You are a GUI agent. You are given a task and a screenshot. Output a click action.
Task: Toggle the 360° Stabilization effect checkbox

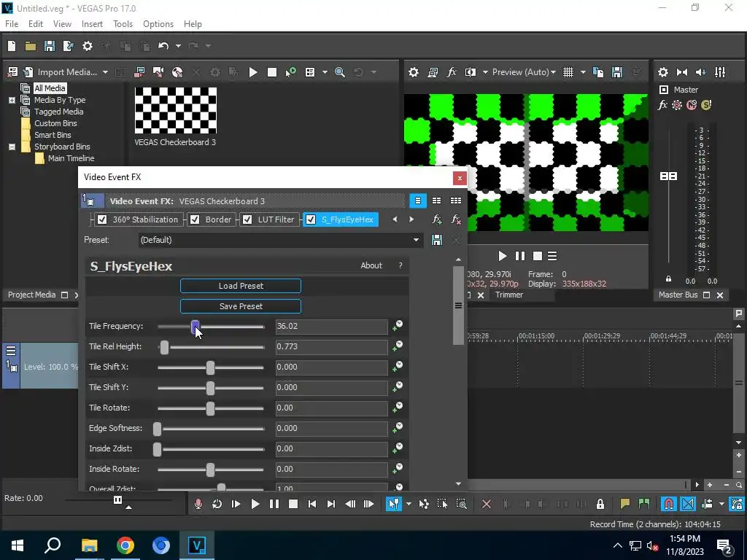[x=102, y=219]
